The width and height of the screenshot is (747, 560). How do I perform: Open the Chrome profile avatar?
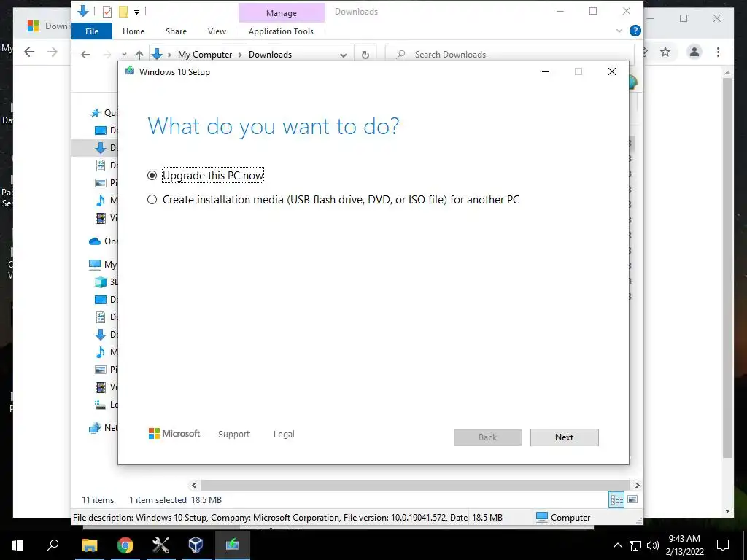694,52
